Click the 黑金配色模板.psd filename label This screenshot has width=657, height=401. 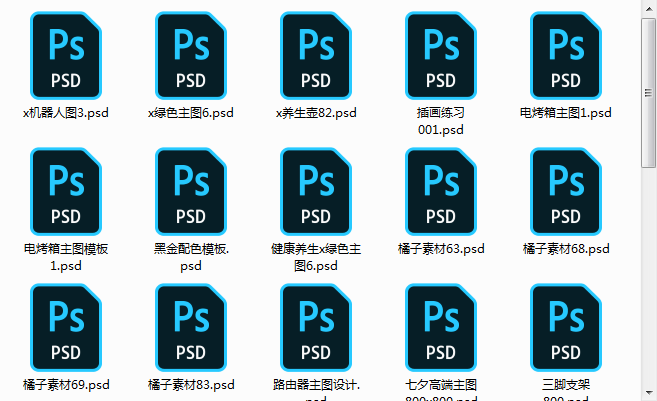pos(191,257)
